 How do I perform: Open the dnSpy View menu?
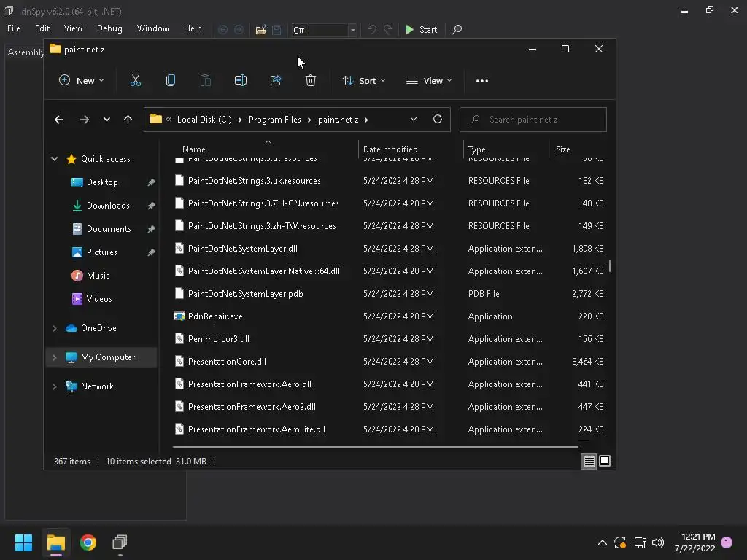tap(73, 28)
